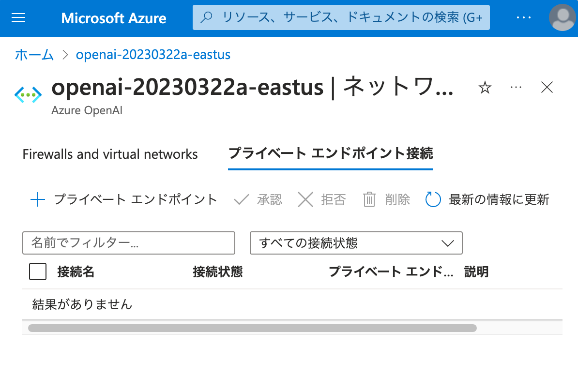Image resolution: width=578 pixels, height=392 pixels.
Task: Open openai-20230322a-eastus breadcrumb link
Action: [153, 55]
